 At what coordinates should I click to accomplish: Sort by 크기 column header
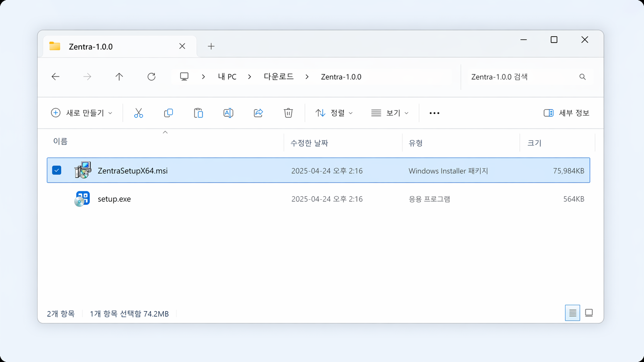point(534,143)
